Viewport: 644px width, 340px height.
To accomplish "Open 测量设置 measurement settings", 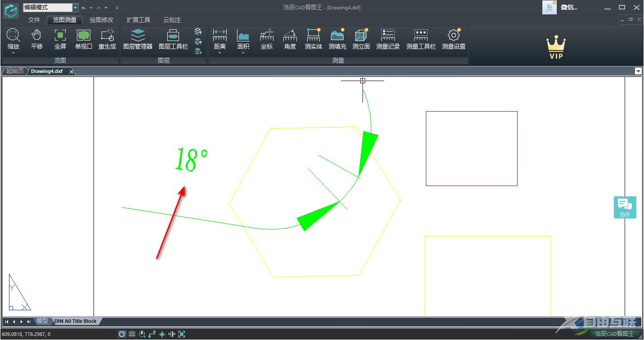I will [x=454, y=39].
